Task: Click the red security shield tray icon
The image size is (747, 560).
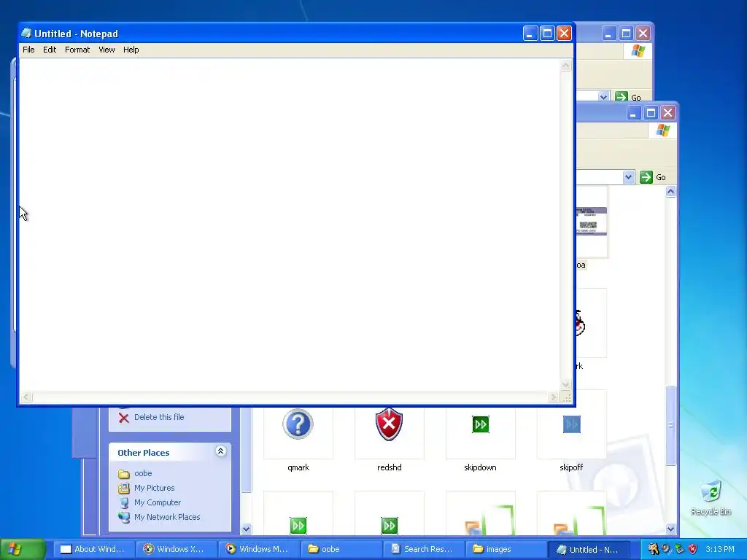Action: [693, 549]
